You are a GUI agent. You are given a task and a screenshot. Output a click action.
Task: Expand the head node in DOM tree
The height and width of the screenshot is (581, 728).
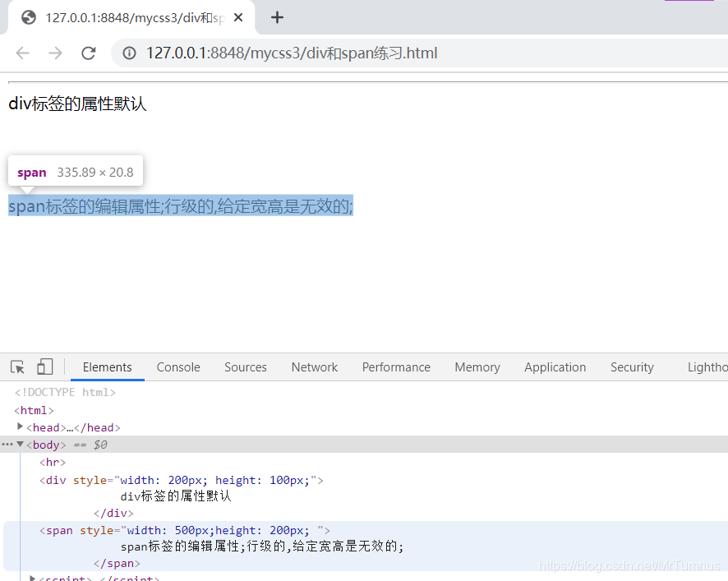point(20,427)
